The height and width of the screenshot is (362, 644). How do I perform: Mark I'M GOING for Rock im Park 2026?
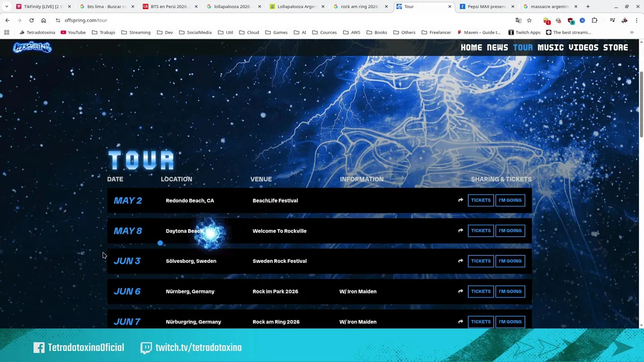tap(510, 291)
